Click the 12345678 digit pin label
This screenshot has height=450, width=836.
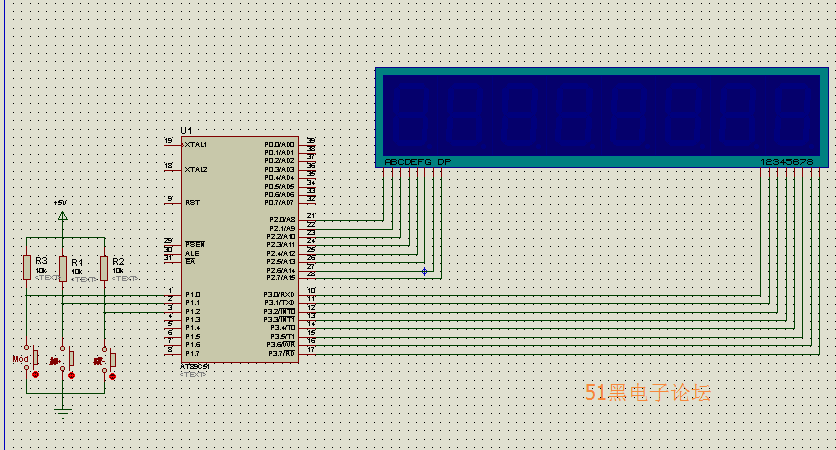[x=787, y=162]
